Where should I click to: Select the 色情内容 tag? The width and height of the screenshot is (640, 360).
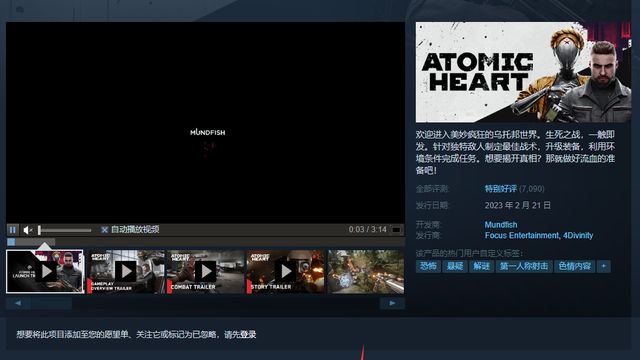click(x=575, y=266)
